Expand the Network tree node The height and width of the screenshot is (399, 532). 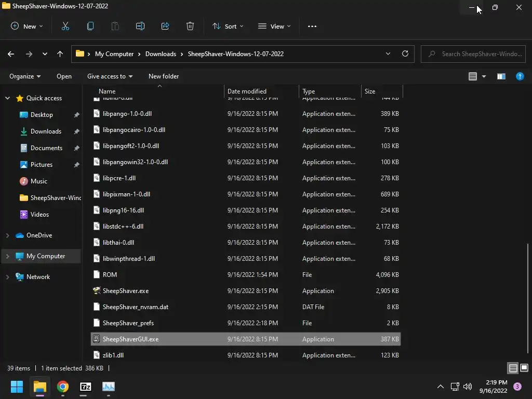pyautogui.click(x=7, y=277)
